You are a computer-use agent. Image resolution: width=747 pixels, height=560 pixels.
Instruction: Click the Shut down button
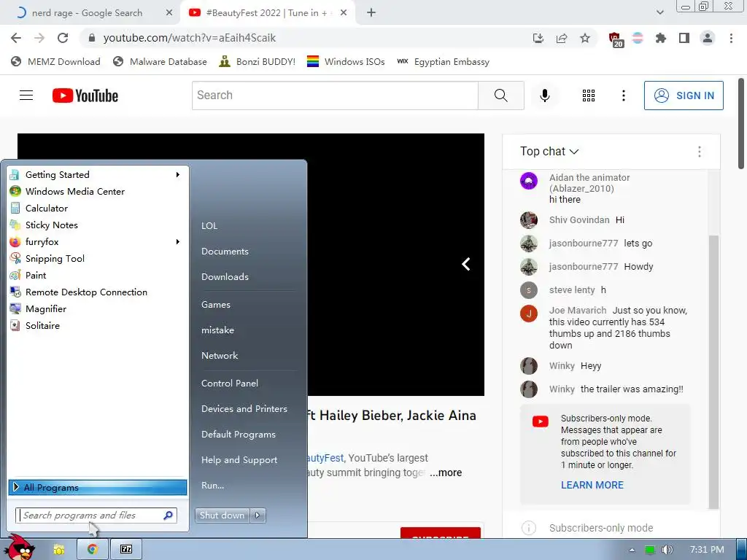pos(222,516)
